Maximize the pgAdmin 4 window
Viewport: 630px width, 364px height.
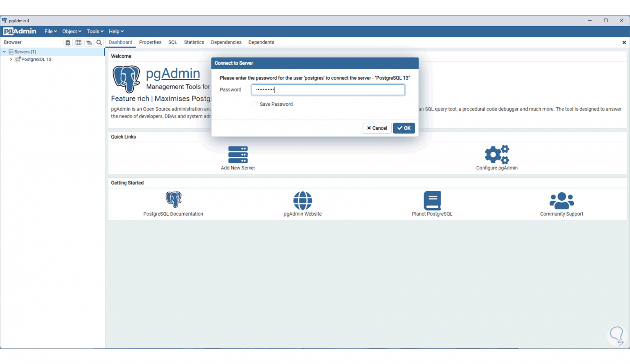point(606,21)
